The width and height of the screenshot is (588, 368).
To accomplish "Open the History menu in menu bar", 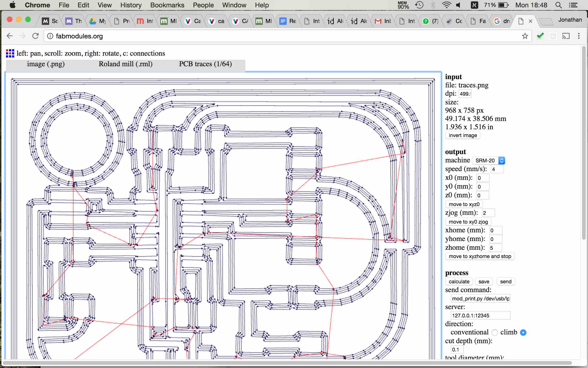I will click(x=131, y=5).
